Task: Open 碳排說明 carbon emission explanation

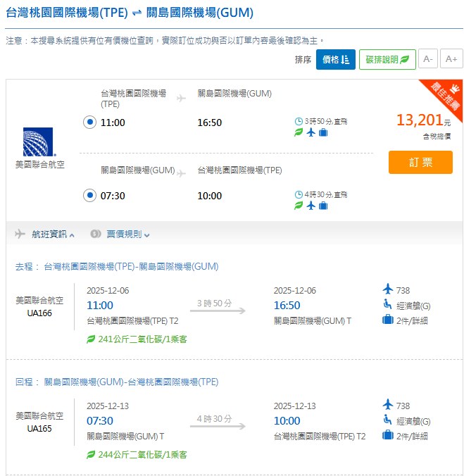Action: [x=387, y=60]
